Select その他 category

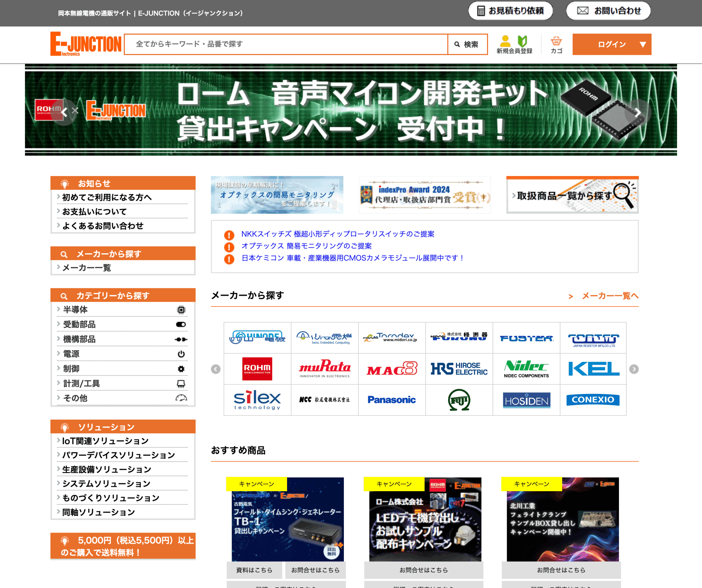(x=122, y=398)
